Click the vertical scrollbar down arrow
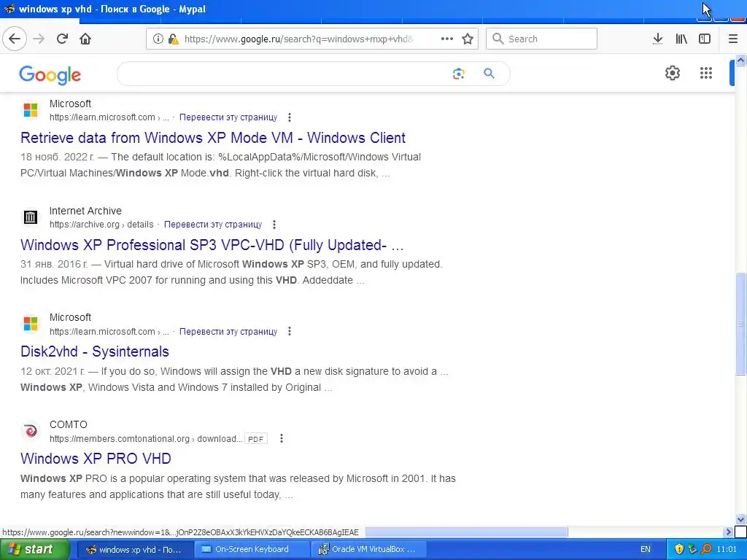Viewport: 747px width, 560px height. tap(741, 519)
